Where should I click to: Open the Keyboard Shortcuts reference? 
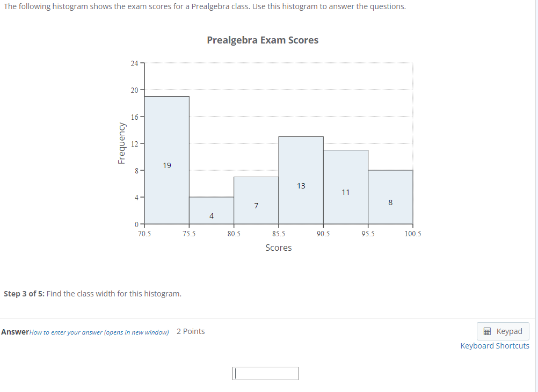[x=495, y=345]
